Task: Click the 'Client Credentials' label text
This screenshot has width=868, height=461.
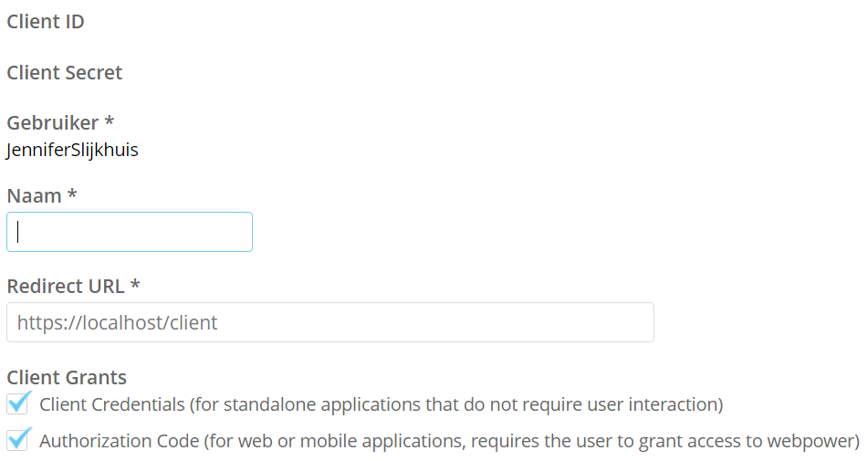Action: pos(113,404)
